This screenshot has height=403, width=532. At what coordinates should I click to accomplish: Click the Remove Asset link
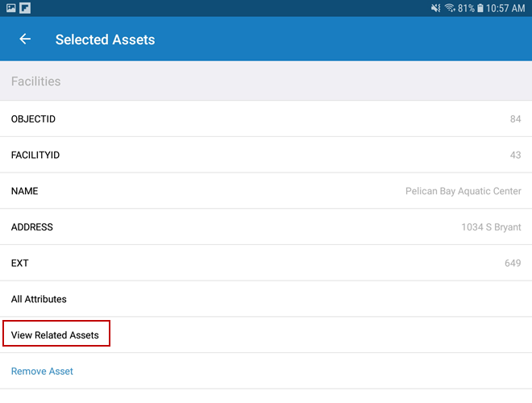tap(42, 372)
